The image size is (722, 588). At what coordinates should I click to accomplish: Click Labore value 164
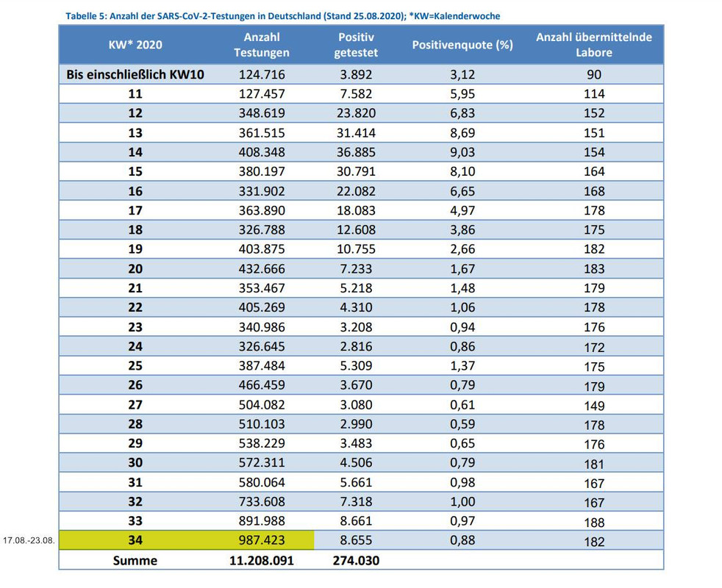tap(594, 172)
